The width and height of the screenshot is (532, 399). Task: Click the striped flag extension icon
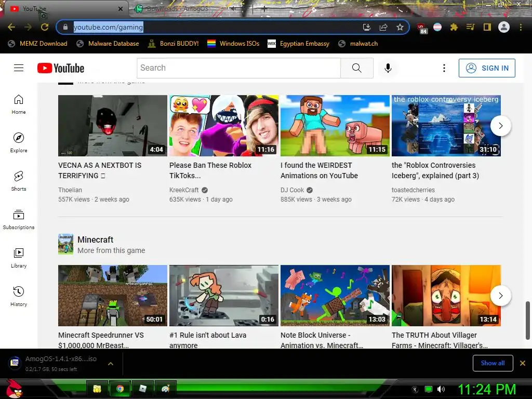437,27
